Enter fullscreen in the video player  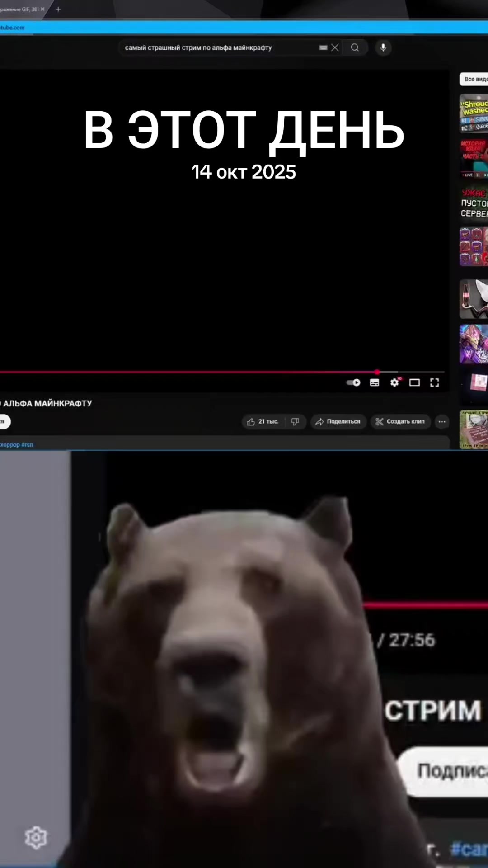(435, 382)
